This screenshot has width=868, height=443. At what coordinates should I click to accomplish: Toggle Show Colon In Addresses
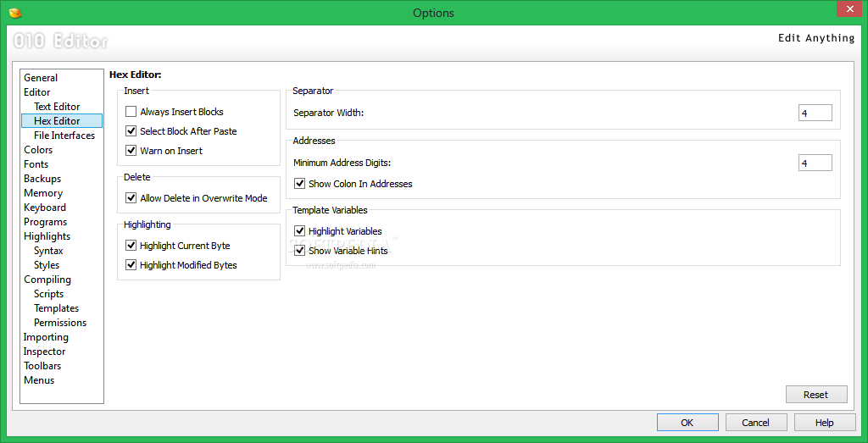(x=299, y=184)
